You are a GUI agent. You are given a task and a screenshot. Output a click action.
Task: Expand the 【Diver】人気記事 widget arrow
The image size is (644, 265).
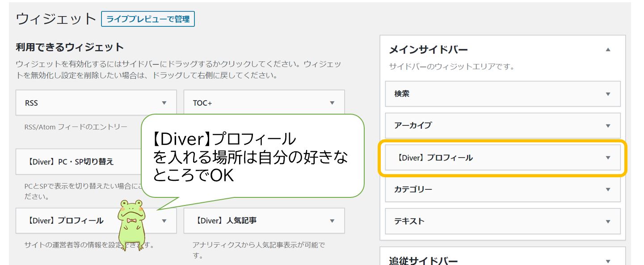[x=332, y=221]
